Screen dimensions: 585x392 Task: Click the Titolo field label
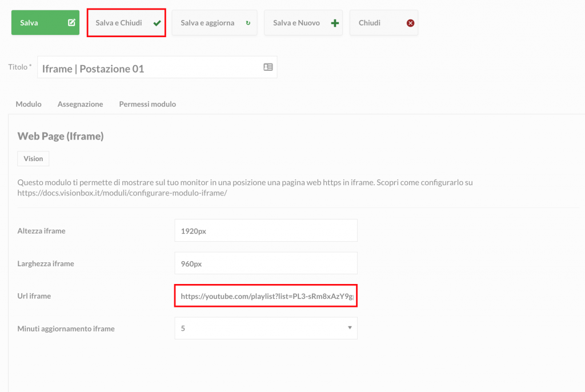(x=20, y=67)
